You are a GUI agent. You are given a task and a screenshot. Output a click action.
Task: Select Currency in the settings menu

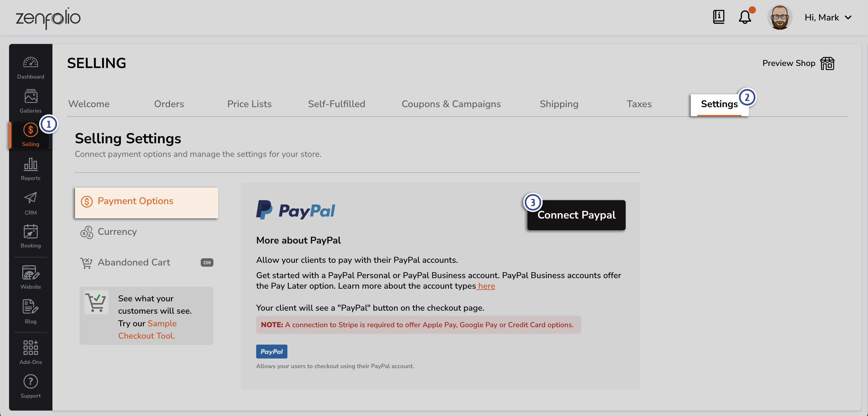pyautogui.click(x=117, y=231)
